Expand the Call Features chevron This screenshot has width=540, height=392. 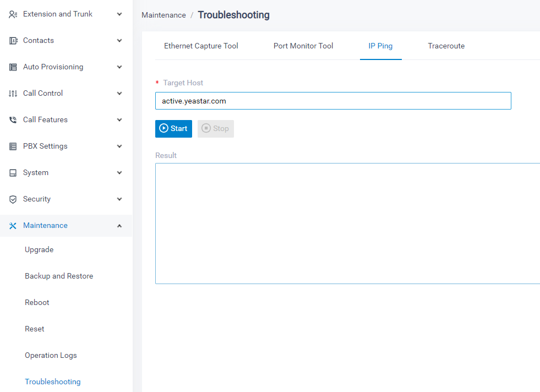(x=119, y=120)
